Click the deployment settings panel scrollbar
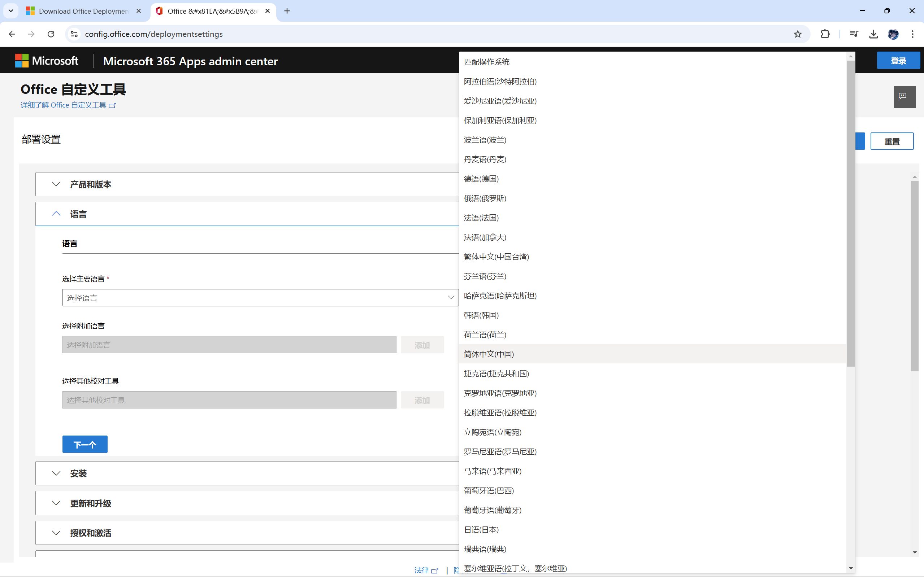The image size is (924, 577). coord(915,276)
